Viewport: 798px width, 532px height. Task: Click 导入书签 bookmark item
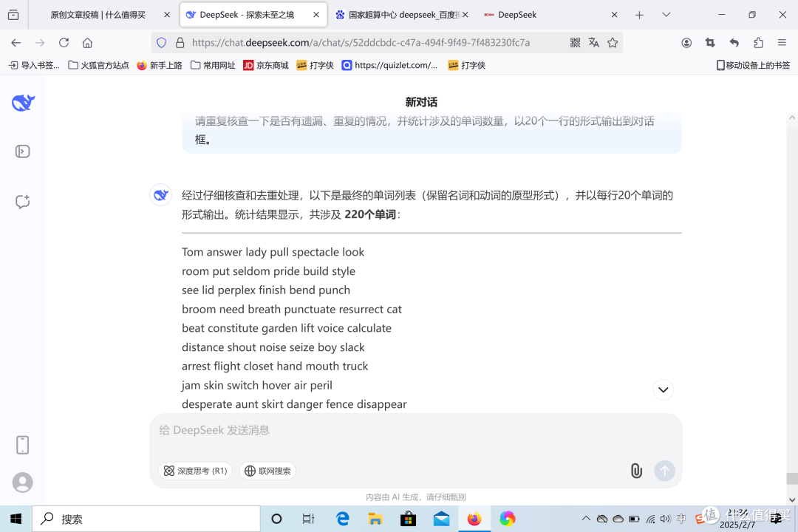35,65
